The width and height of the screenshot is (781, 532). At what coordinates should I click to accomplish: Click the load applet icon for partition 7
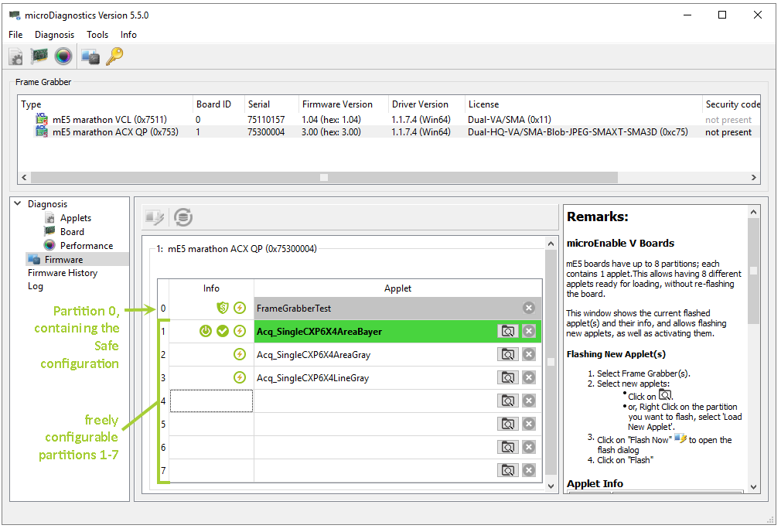tap(508, 470)
